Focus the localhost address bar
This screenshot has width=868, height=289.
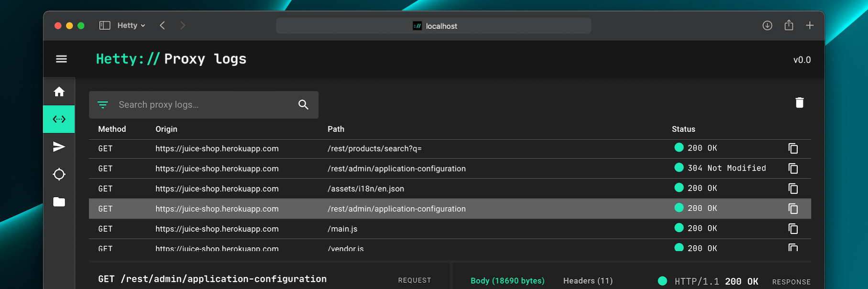[x=434, y=26]
